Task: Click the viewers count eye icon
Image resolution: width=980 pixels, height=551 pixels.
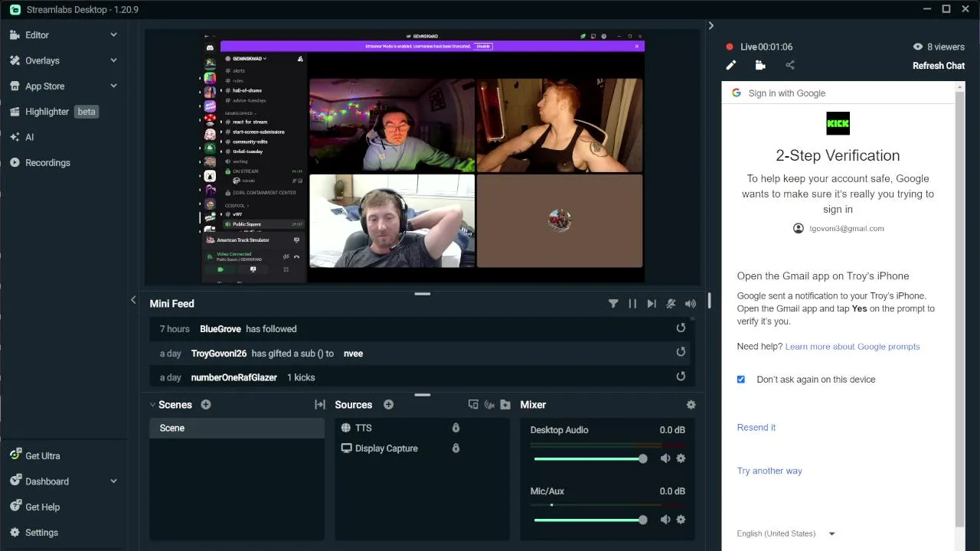Action: pyautogui.click(x=918, y=47)
